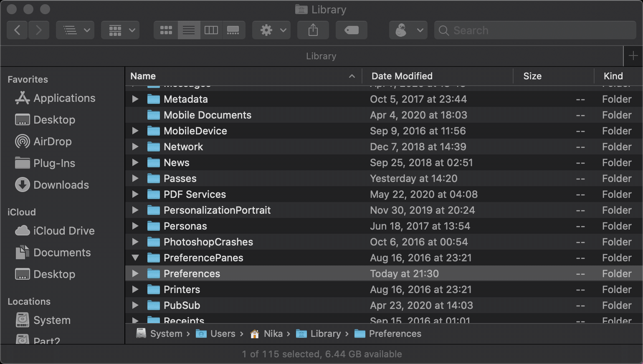Viewport: 643px width, 364px height.
Task: Select the Mobile Documents folder row
Action: pyautogui.click(x=208, y=115)
